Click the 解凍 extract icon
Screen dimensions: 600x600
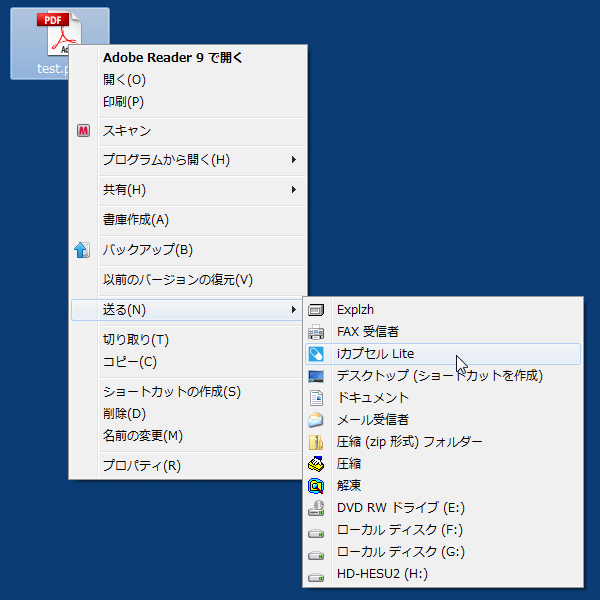click(316, 486)
